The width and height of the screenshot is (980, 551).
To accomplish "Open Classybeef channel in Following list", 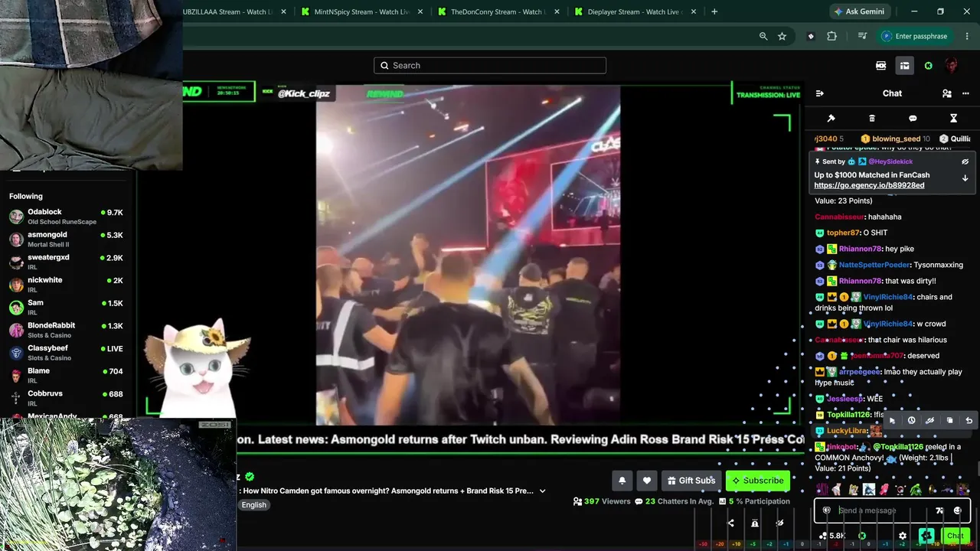I will point(67,353).
